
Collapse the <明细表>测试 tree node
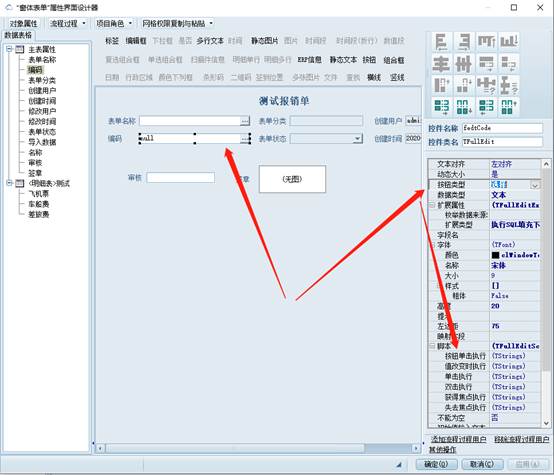pyautogui.click(x=9, y=183)
